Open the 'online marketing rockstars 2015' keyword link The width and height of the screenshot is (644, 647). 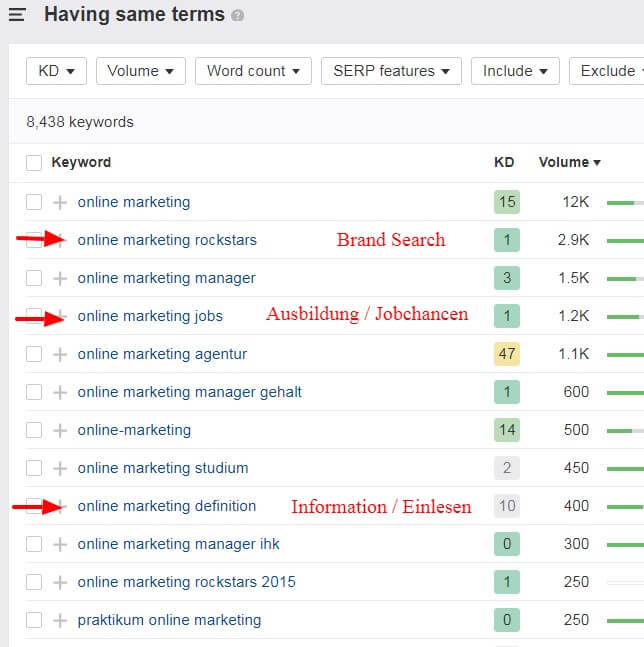pos(186,582)
